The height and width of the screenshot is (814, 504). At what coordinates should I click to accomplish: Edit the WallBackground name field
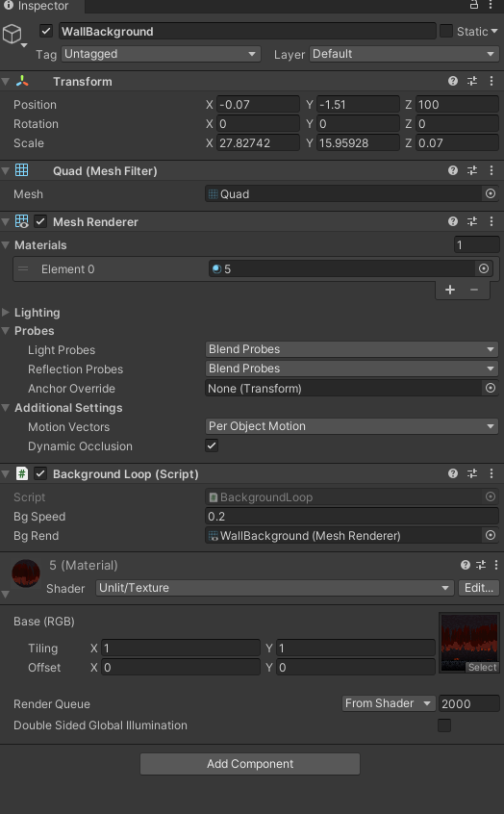247,32
